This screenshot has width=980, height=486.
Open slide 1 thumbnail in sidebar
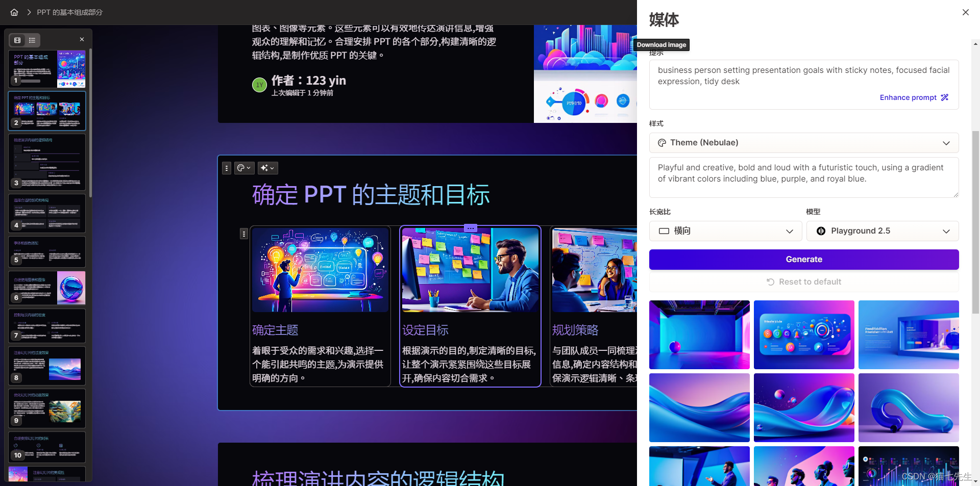(47, 69)
